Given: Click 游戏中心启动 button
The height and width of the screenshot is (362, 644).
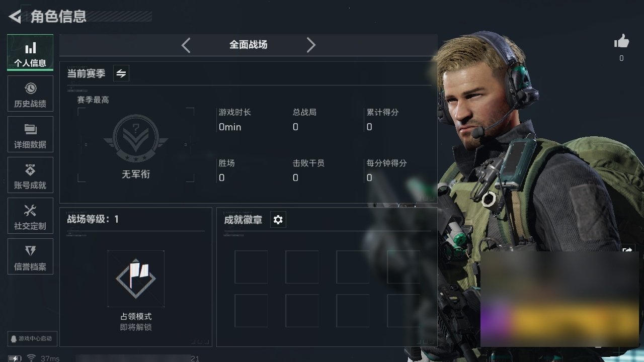Looking at the screenshot, I should 32,338.
